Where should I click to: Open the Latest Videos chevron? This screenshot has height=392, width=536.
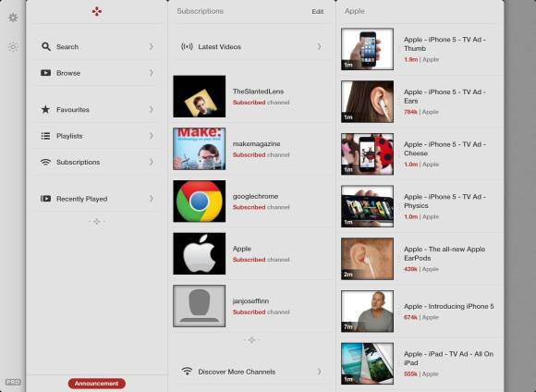pos(319,46)
